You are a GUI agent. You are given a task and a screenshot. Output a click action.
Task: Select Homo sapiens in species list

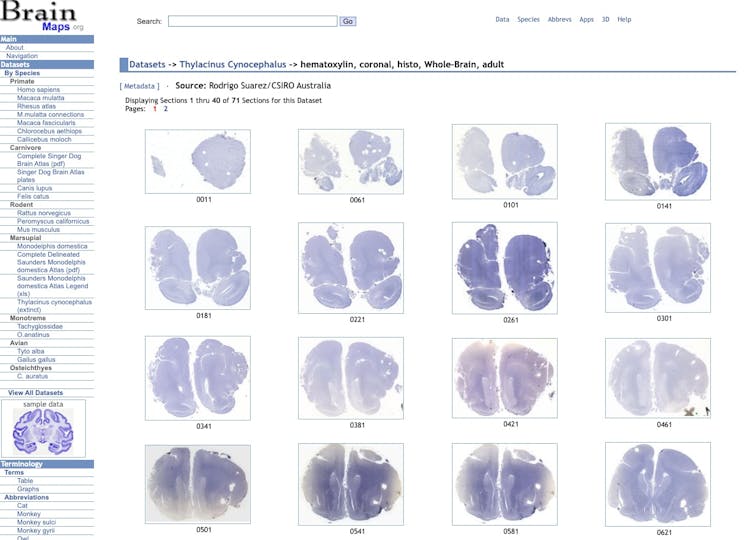(x=40, y=90)
